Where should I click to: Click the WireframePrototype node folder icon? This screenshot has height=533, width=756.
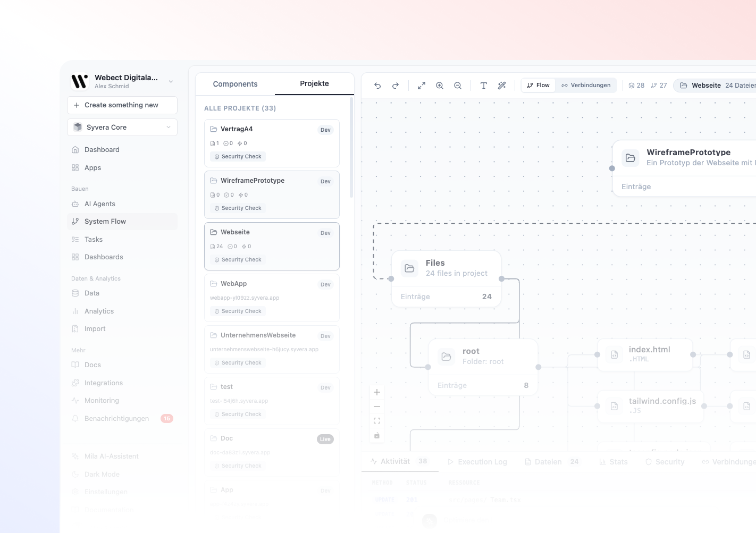point(631,158)
